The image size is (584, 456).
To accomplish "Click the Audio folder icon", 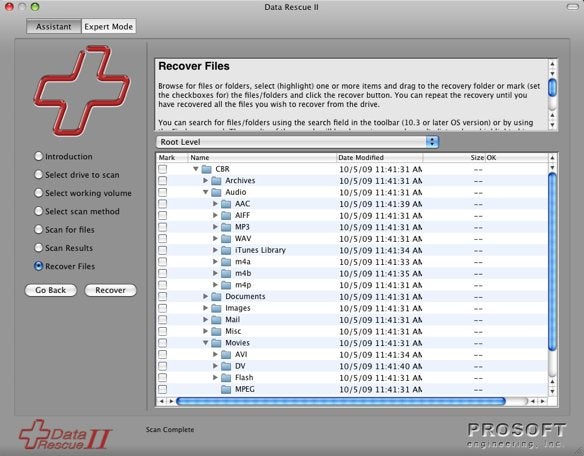I will 216,193.
